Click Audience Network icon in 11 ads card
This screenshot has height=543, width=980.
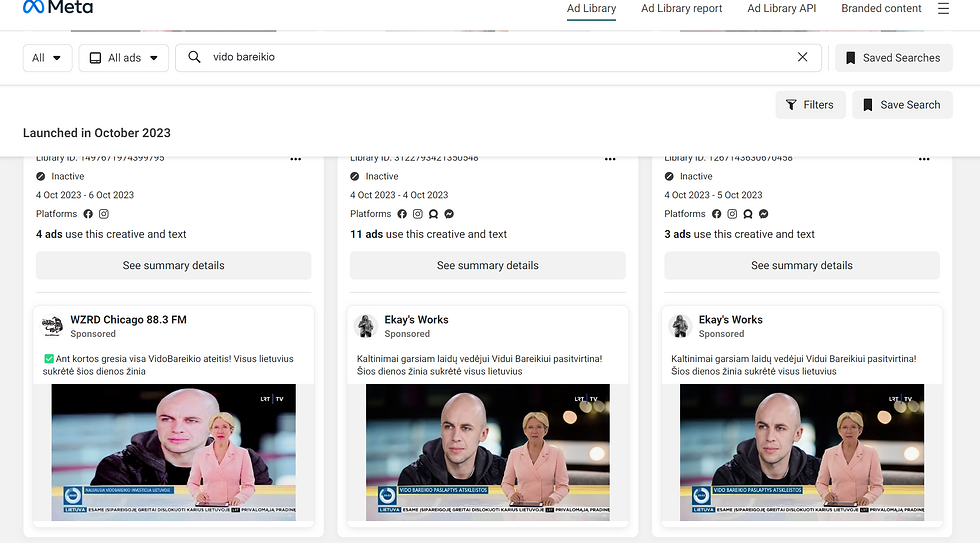click(x=433, y=214)
